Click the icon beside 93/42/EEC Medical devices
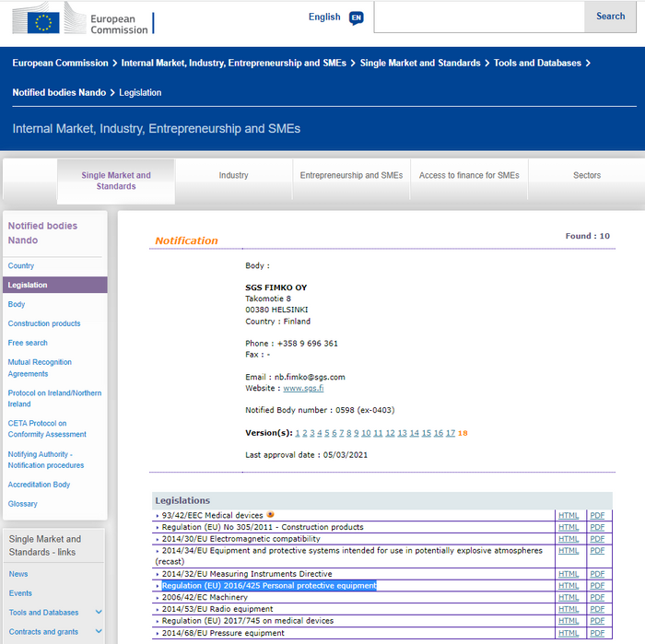Screen dimensions: 645x644 click(x=271, y=515)
